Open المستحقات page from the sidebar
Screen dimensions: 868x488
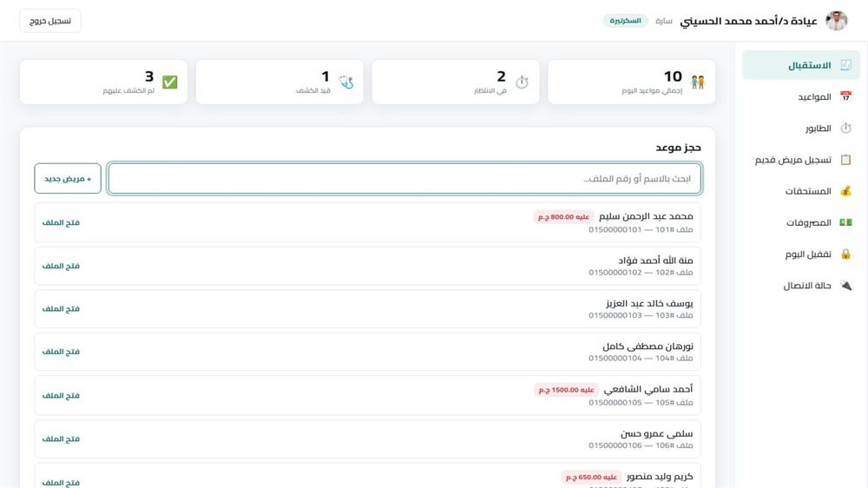801,191
